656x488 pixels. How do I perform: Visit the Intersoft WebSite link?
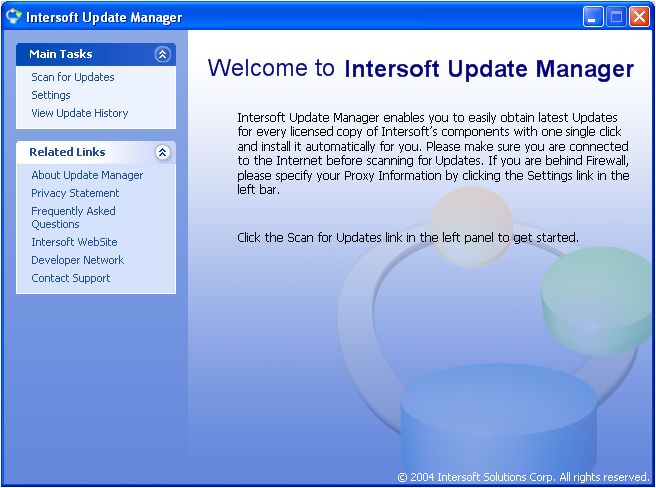tap(74, 242)
